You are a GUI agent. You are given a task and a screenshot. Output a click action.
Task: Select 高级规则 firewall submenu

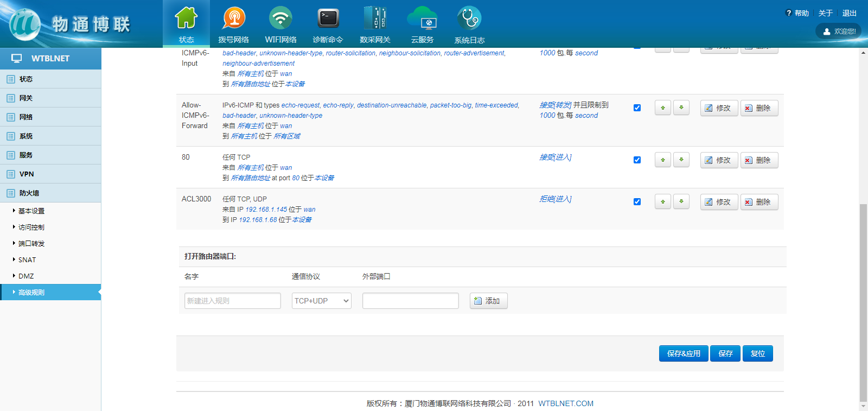click(x=50, y=292)
